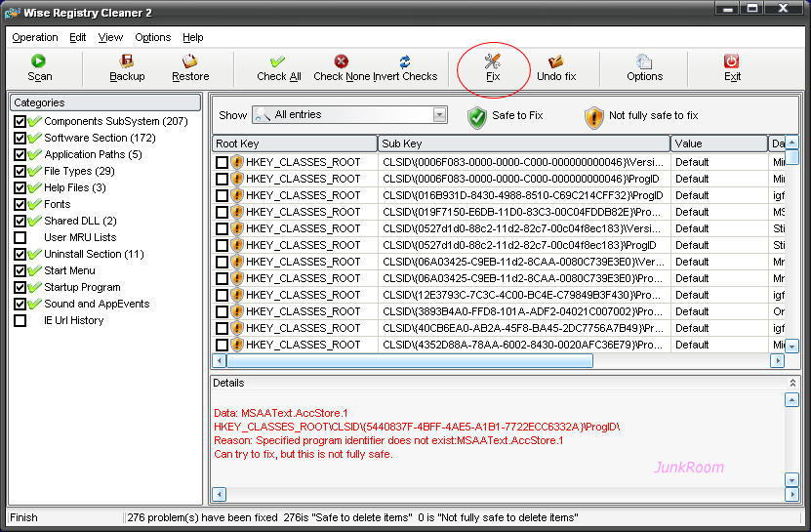Open the Options menu
811x532 pixels.
pyautogui.click(x=152, y=37)
